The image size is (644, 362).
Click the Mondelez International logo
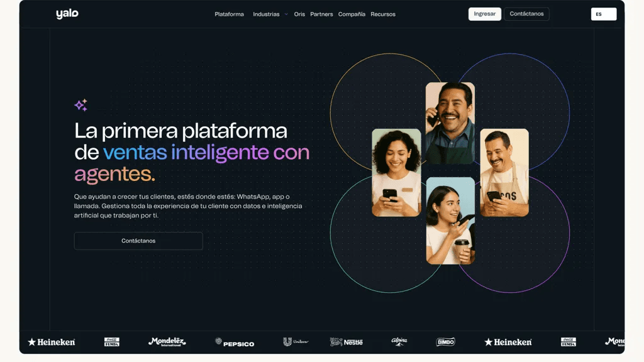[167, 341]
